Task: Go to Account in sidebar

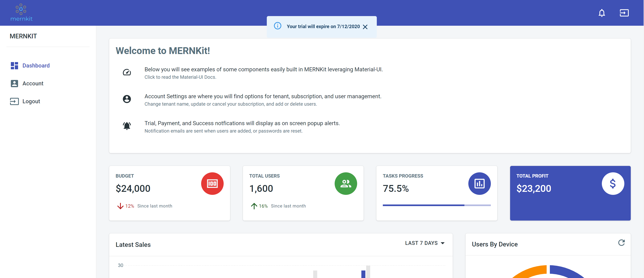Action: pyautogui.click(x=33, y=83)
